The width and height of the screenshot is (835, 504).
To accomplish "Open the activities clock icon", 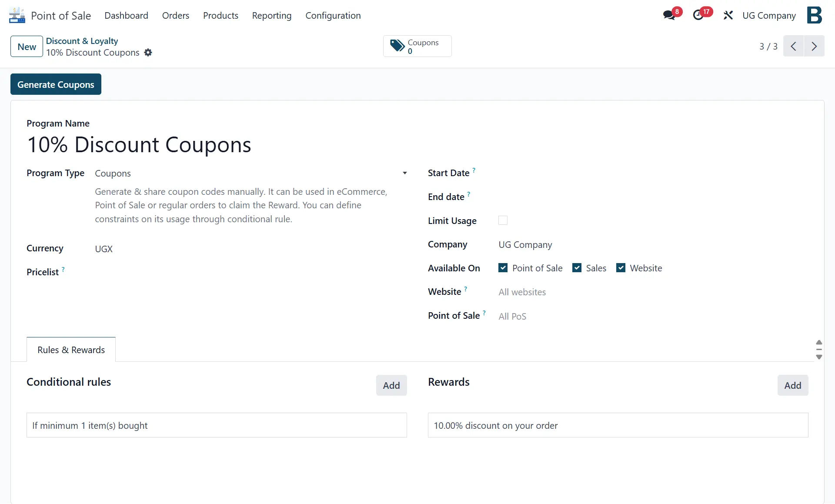I will [698, 15].
